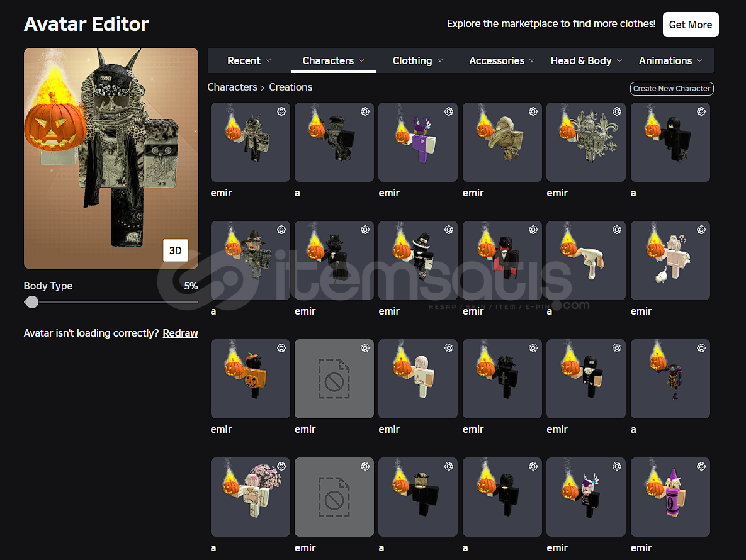Screen dimensions: 746x560
Task: Select the purple antlered avatar thumbnail
Action: pos(418,142)
